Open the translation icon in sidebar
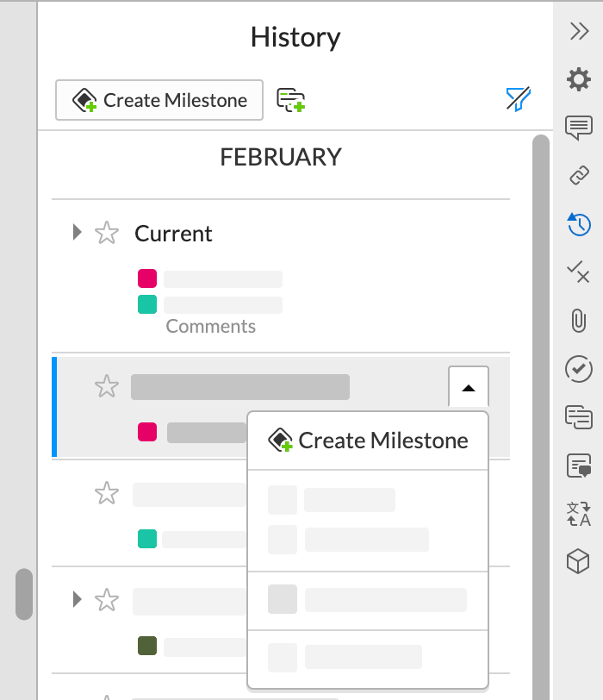 (x=579, y=514)
